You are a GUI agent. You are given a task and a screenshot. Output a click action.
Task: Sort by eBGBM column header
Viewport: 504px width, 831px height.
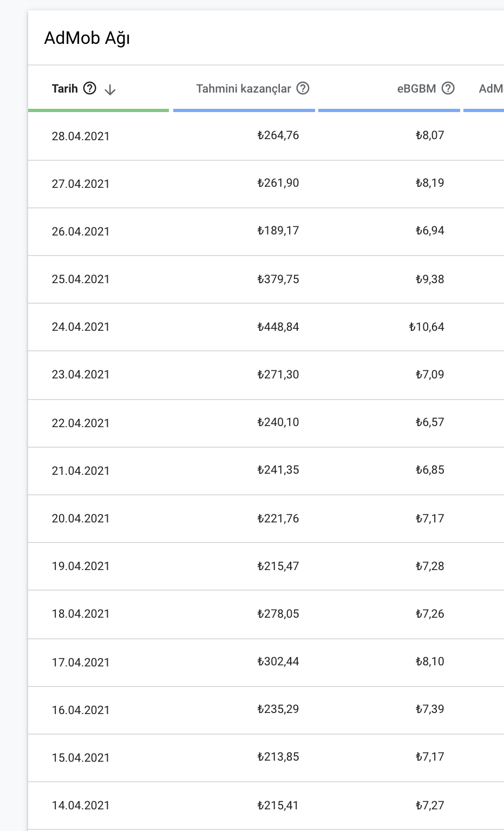(x=416, y=88)
